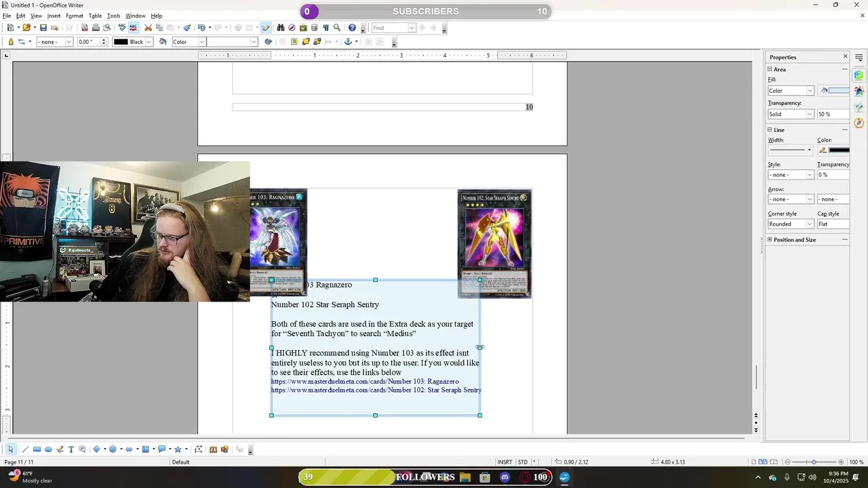Select the Freeform Line tool
This screenshot has width=868, height=488.
[x=60, y=449]
